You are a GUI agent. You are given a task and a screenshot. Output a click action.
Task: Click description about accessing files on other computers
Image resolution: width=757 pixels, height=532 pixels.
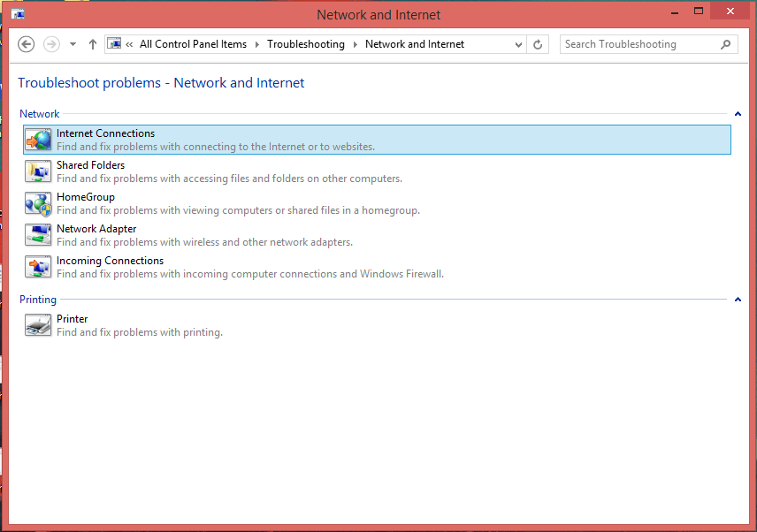(229, 179)
